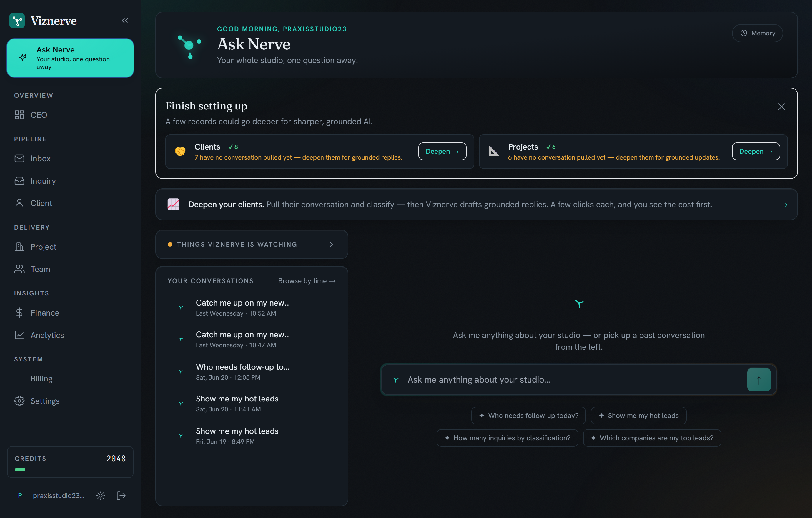This screenshot has height=518, width=812.
Task: Click the Browse by time link
Action: (307, 281)
